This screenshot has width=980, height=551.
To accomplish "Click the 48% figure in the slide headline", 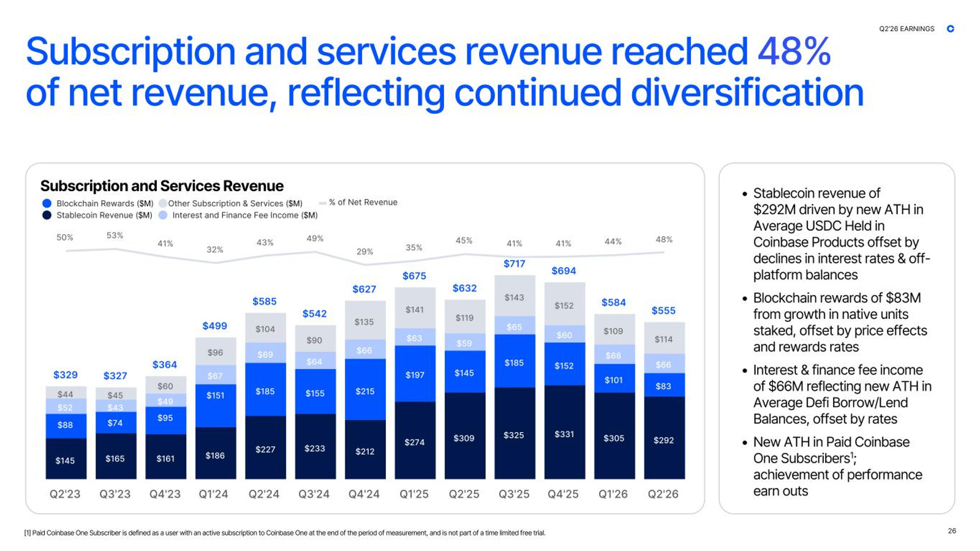I will pos(794,50).
